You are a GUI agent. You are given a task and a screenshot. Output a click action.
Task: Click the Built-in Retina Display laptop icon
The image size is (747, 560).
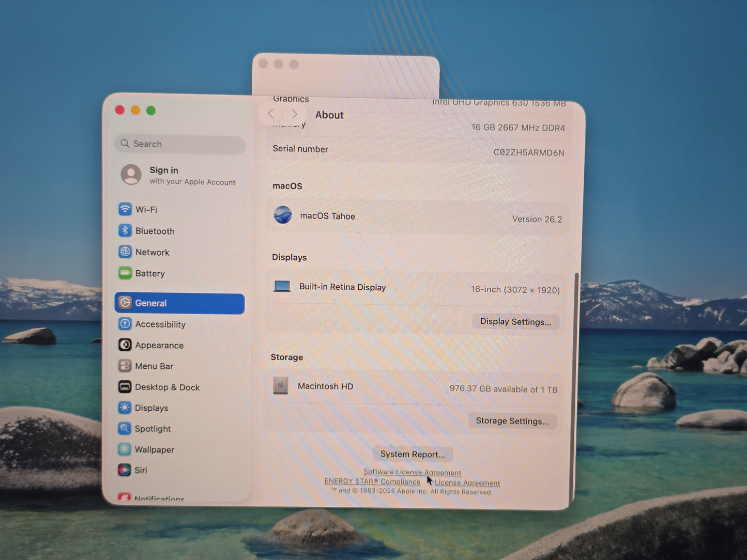coord(282,286)
